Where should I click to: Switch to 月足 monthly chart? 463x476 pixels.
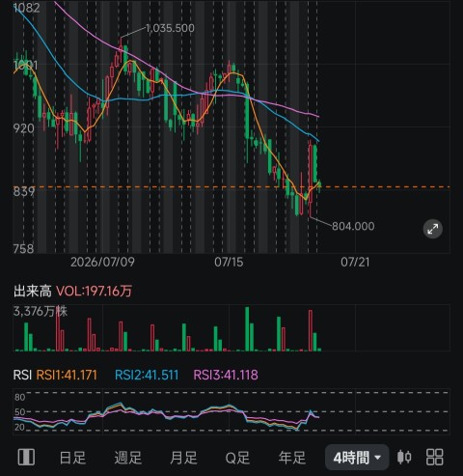tap(183, 458)
